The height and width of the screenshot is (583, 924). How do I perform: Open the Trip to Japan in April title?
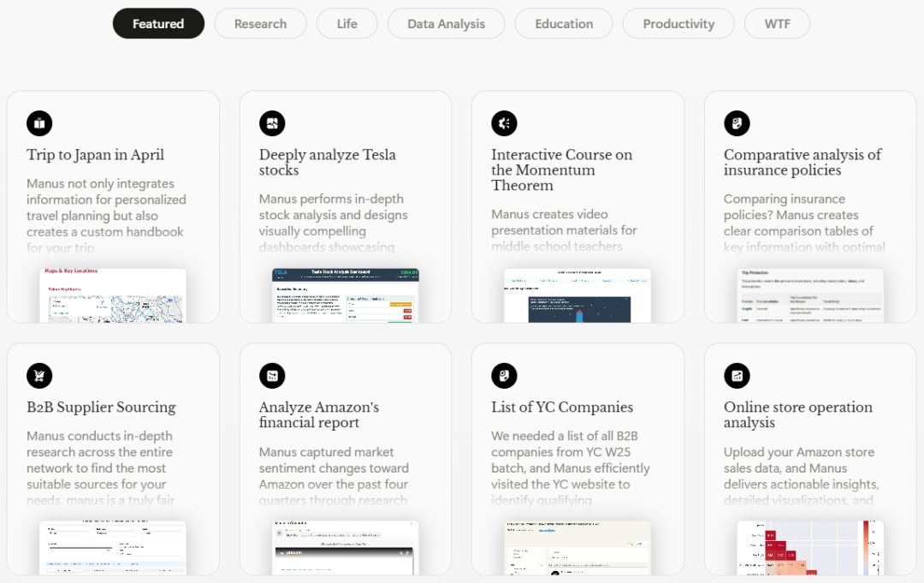coord(95,155)
